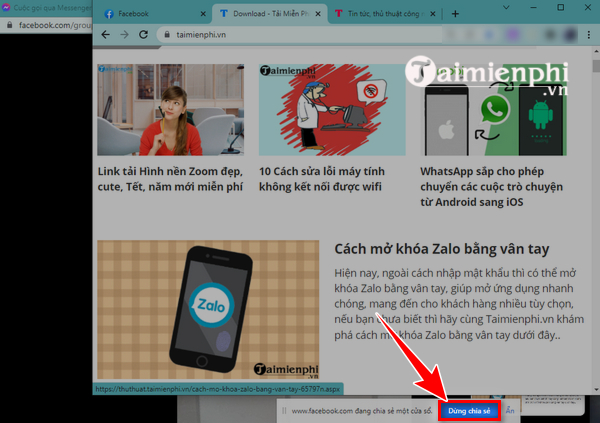Click scrollbar up arrow
Screen dimensions: 600x423
click(596, 51)
